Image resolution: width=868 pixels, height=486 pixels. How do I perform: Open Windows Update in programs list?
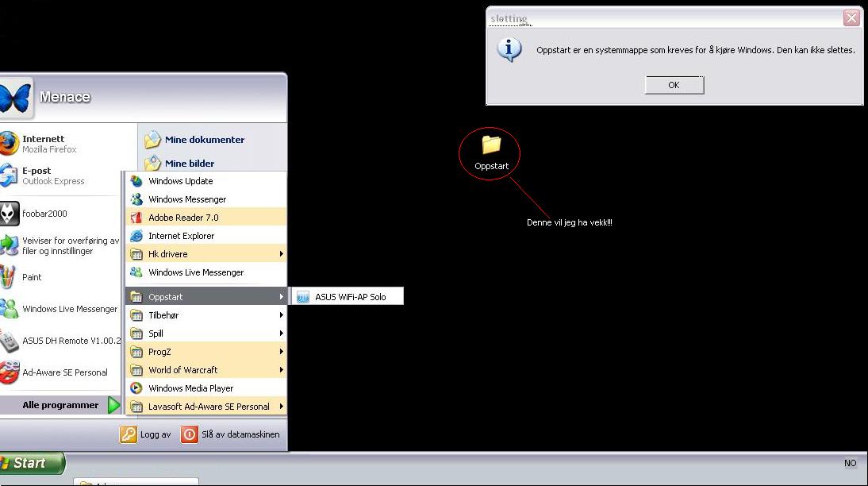[206, 180]
